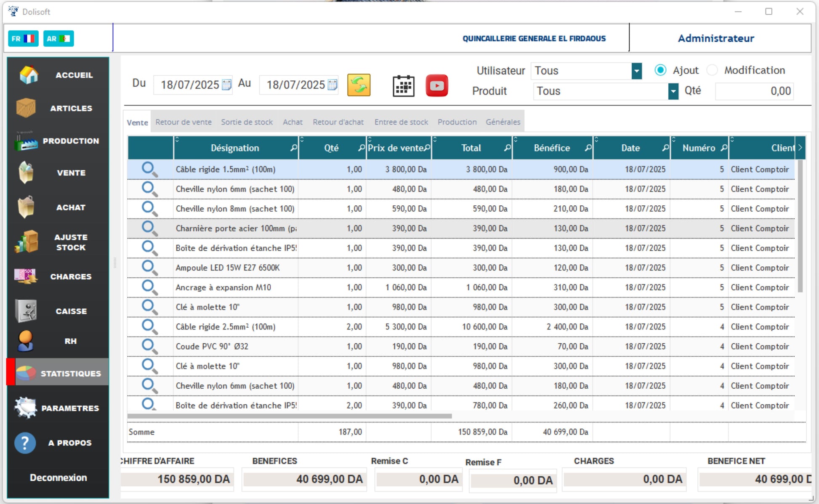Viewport: 819px width, 504px height.
Task: Click the large calendar grid icon
Action: (403, 86)
